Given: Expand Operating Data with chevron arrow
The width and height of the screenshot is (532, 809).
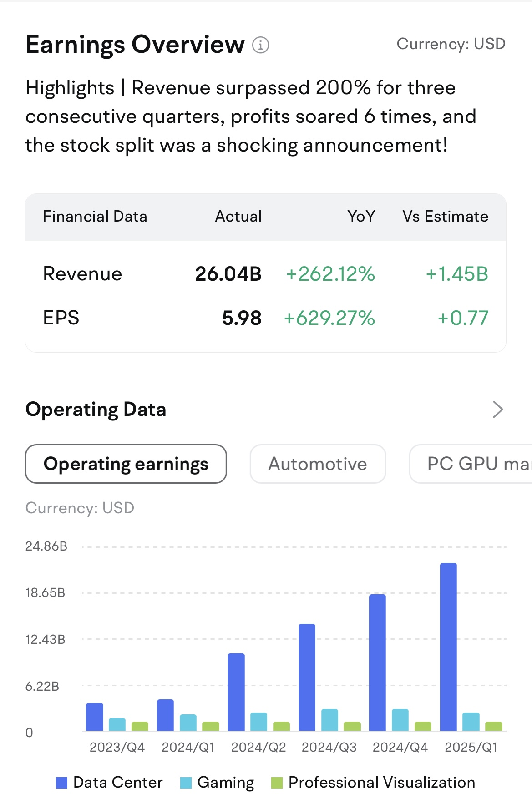Looking at the screenshot, I should point(498,410).
